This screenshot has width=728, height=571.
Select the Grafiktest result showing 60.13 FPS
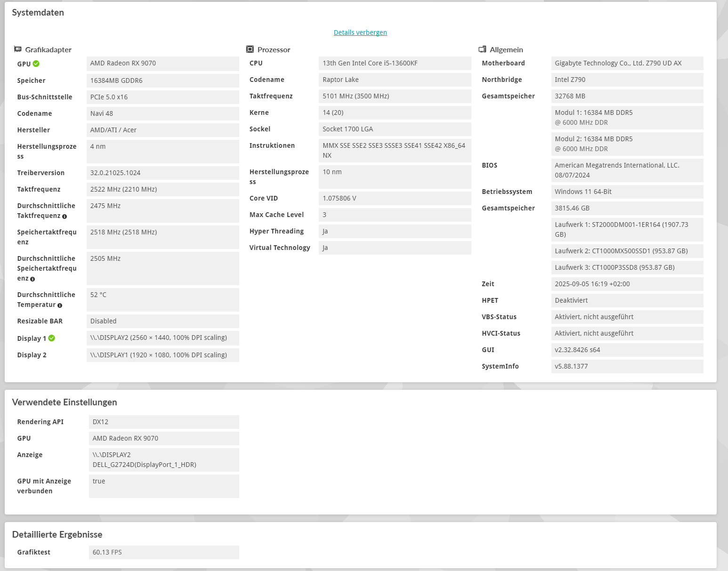[163, 552]
